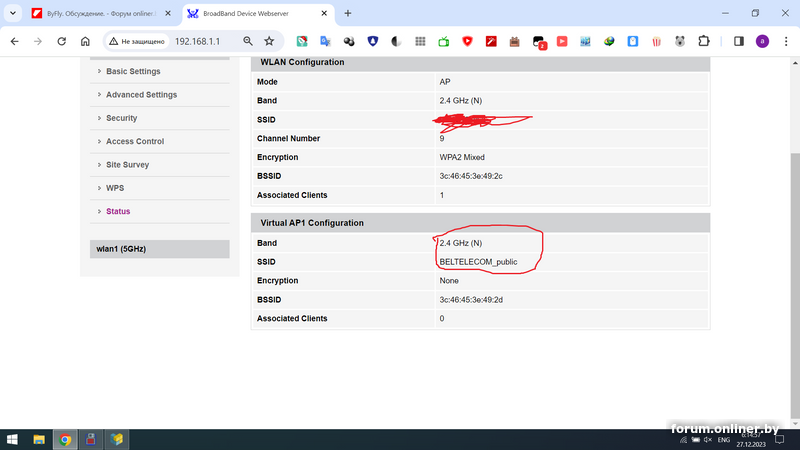This screenshot has width=800, height=450.
Task: Open Chrome side panel
Action: point(738,41)
